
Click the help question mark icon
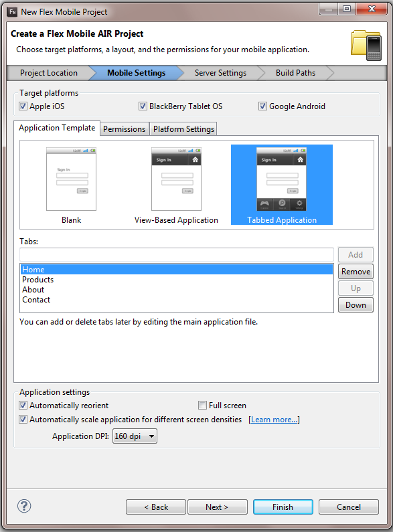(x=24, y=506)
